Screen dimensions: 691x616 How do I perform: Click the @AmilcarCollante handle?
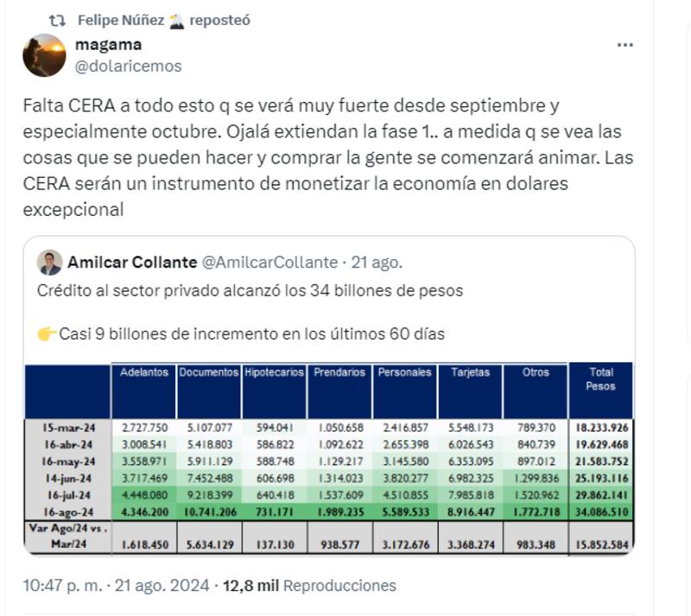269,263
